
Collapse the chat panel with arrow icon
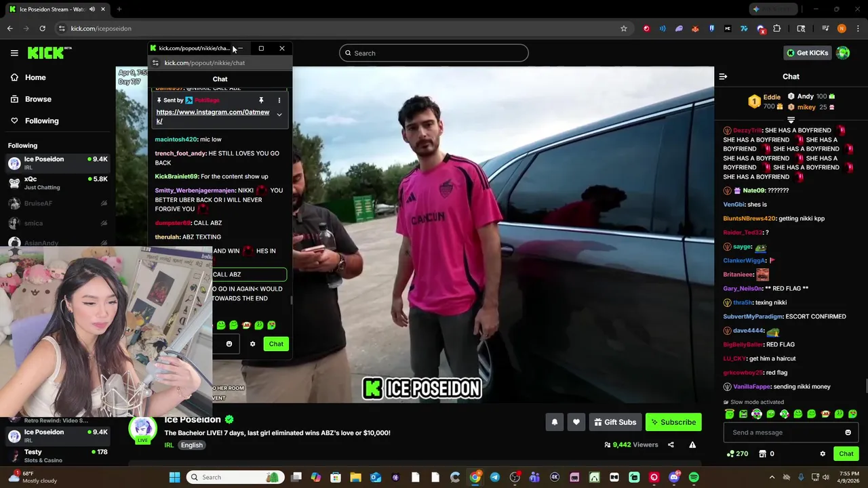[x=723, y=77]
